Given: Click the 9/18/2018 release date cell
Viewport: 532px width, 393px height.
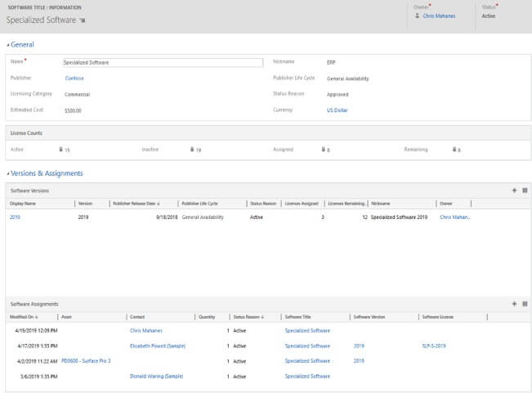Looking at the screenshot, I should [x=167, y=217].
